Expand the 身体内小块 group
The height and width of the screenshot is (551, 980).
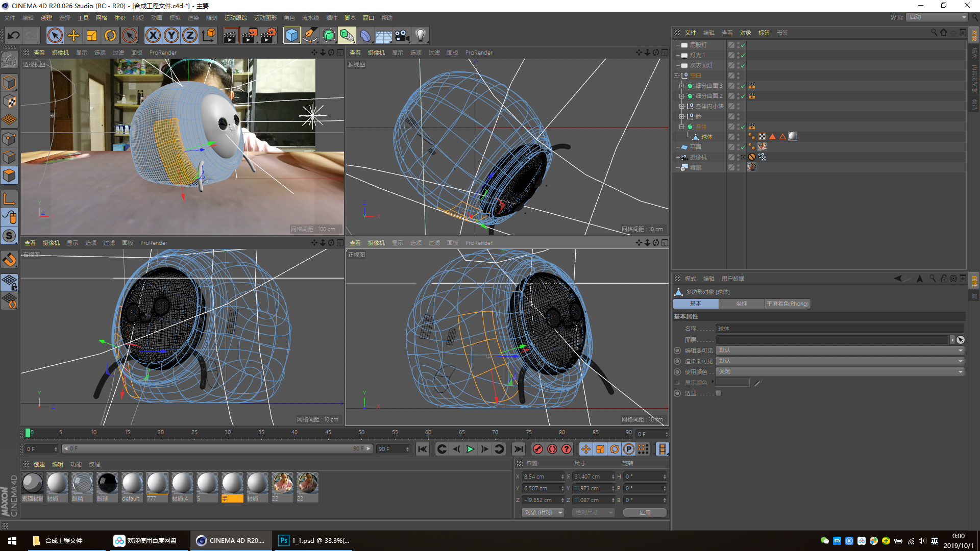click(681, 106)
